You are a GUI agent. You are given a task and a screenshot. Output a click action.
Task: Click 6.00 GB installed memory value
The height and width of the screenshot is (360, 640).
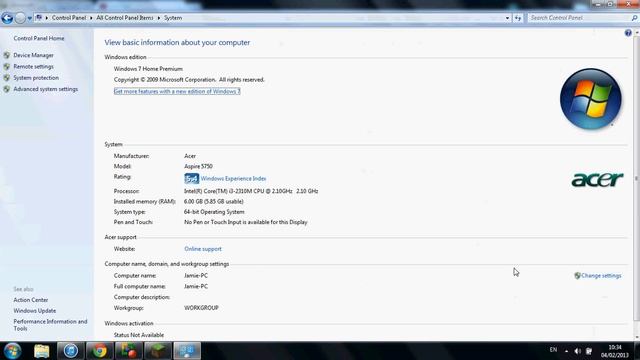coord(213,202)
